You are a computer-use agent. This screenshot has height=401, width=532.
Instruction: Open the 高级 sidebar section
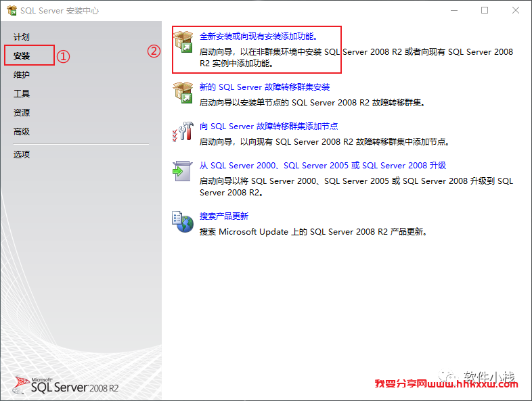22,131
